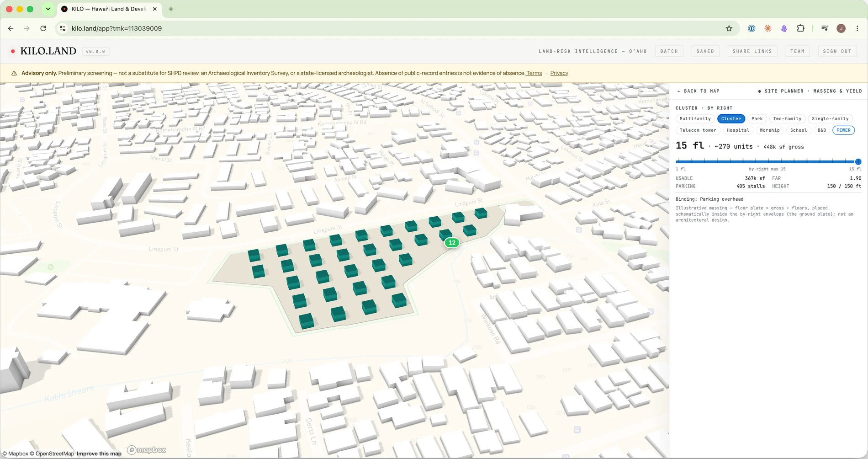Select the KILO Hawai'i Land browser tab
The height and width of the screenshot is (459, 868).
[x=109, y=9]
